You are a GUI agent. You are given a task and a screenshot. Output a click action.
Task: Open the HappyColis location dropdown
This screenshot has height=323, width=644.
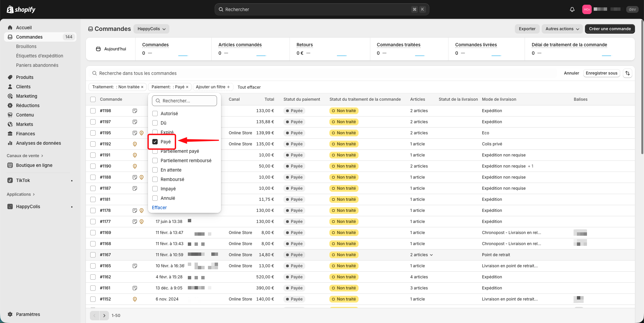151,29
